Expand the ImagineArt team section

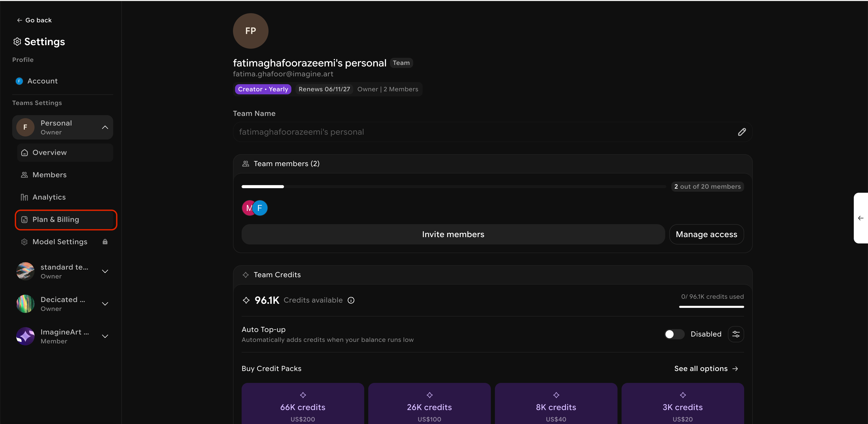pos(105,336)
